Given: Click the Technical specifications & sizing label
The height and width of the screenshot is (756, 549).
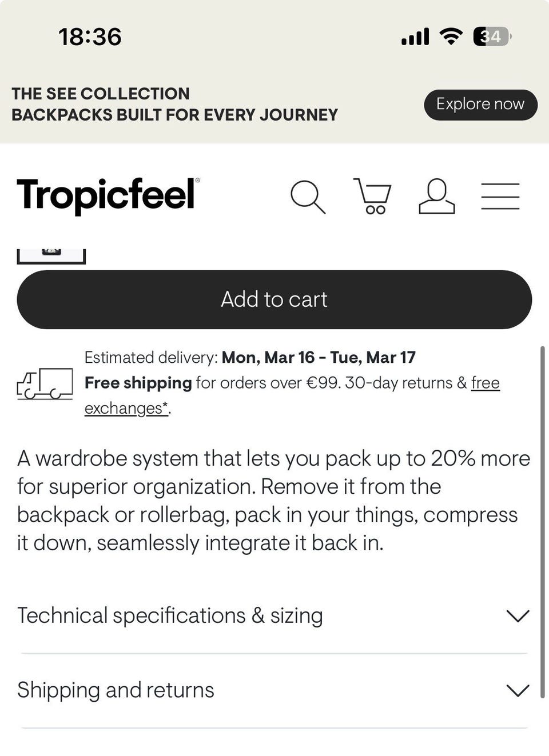Looking at the screenshot, I should point(170,615).
